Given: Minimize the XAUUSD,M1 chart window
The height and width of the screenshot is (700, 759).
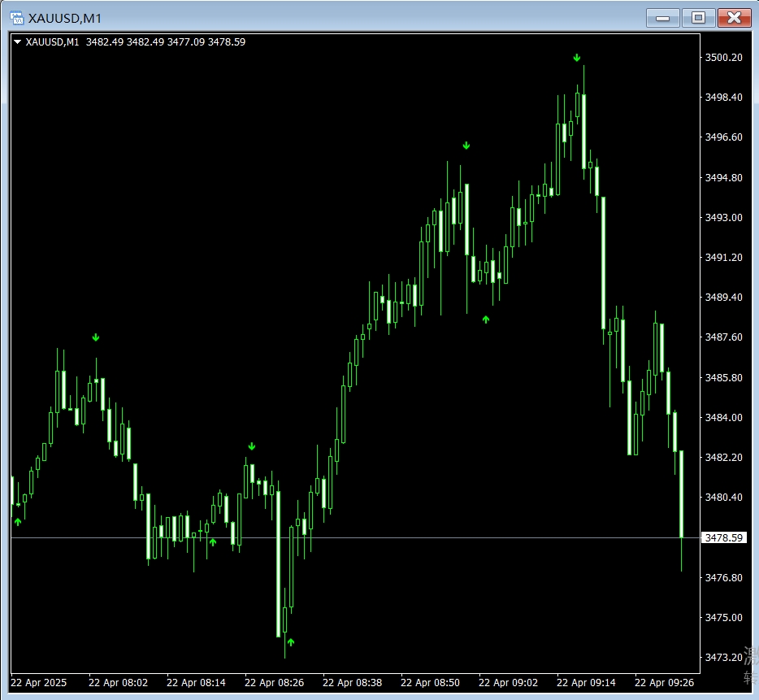Looking at the screenshot, I should tap(662, 17).
